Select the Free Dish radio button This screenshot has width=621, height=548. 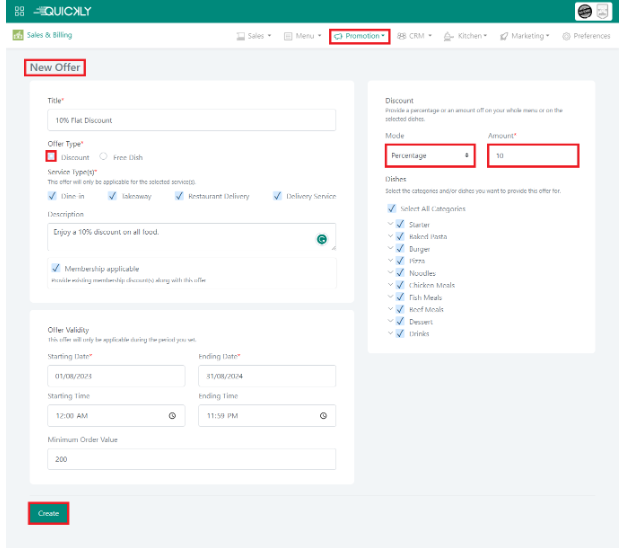pos(103,157)
